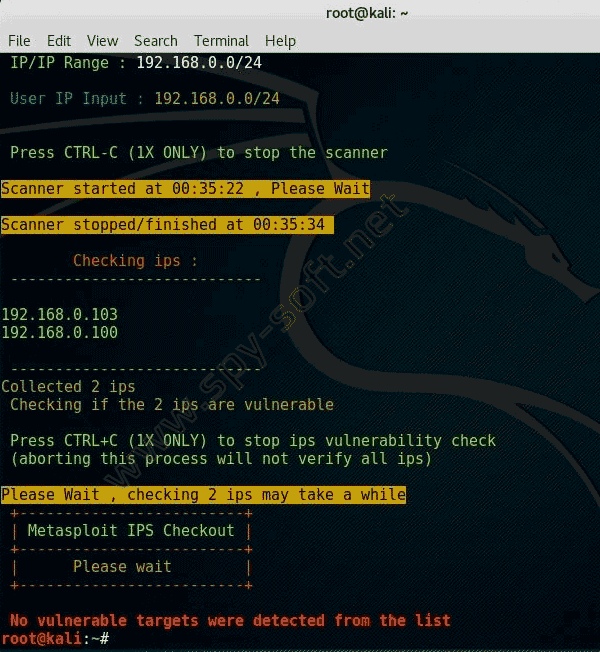Click the highlighted Scanner started message
This screenshot has width=600, height=652.
(185, 189)
